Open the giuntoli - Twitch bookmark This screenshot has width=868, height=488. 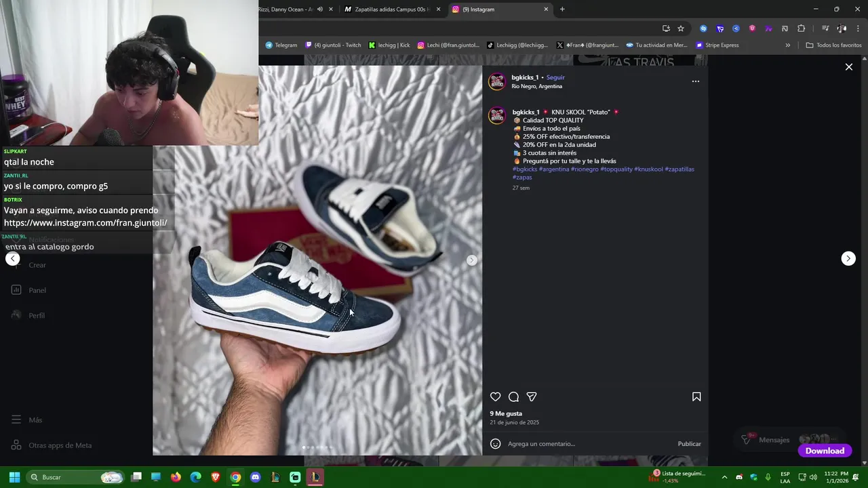[x=333, y=45]
